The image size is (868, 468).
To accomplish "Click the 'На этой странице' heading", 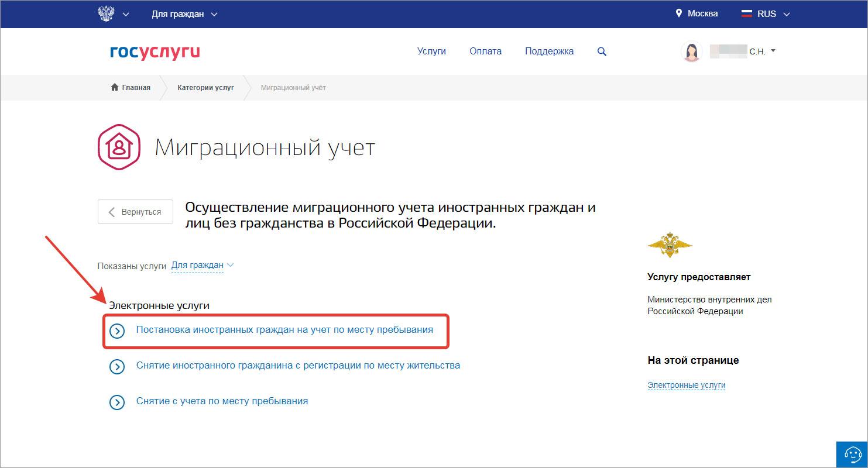I will [x=693, y=360].
